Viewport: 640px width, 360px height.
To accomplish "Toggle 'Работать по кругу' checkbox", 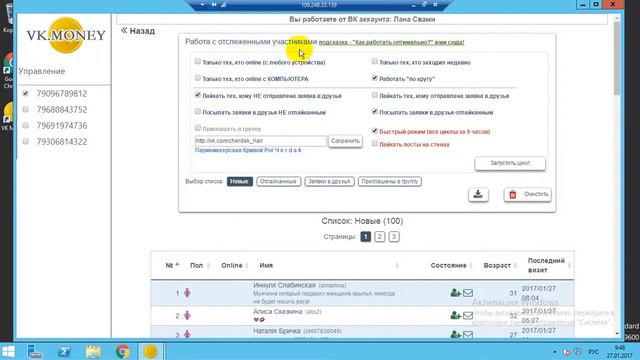I will point(375,78).
